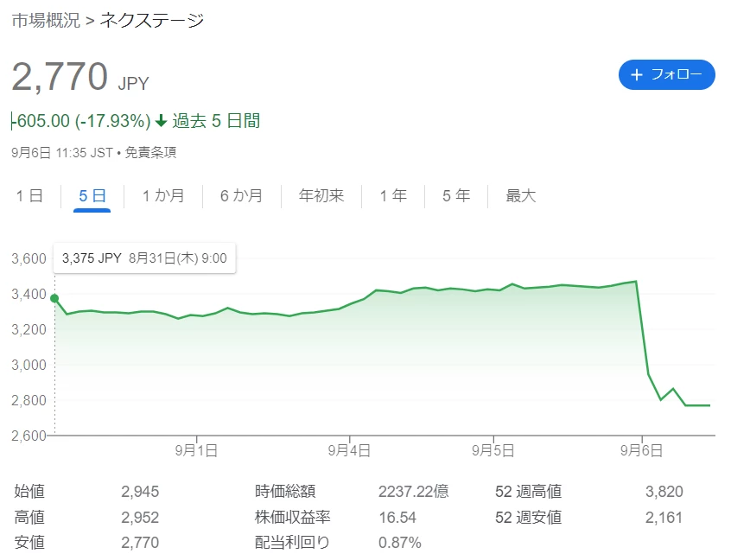This screenshot has height=560, width=750.
Task: Open the 免責条項 disclaimer link
Action: tap(150, 153)
